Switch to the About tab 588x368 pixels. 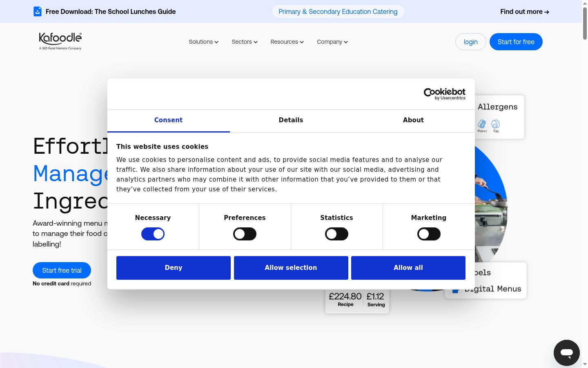413,120
